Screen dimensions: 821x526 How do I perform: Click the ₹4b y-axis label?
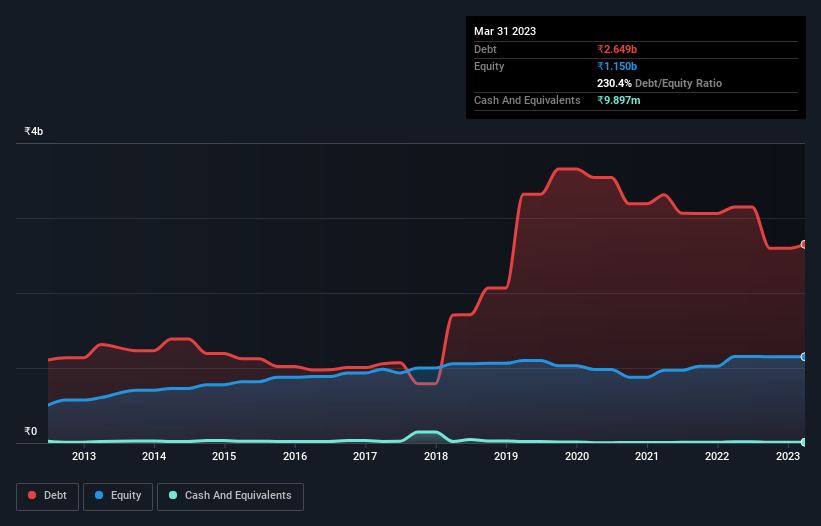(x=34, y=131)
